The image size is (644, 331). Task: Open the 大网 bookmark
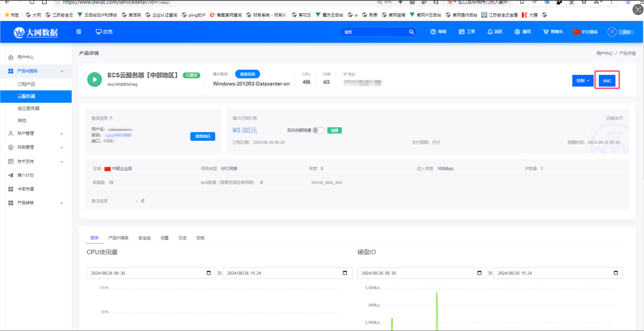click(x=33, y=15)
